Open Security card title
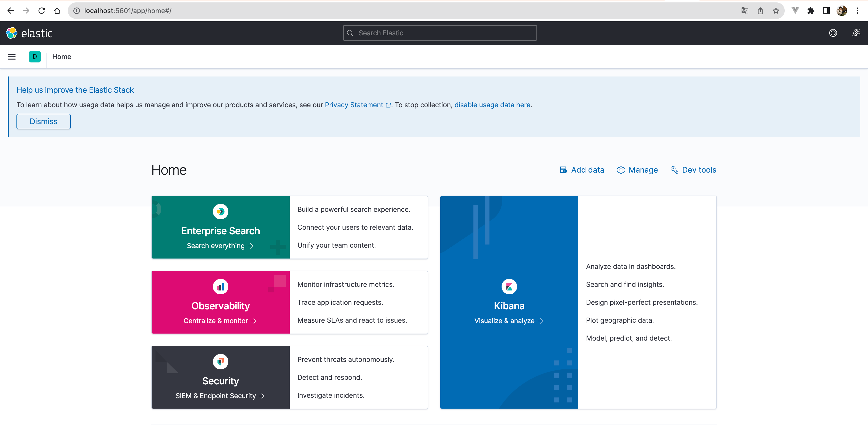868x427 pixels. click(220, 381)
